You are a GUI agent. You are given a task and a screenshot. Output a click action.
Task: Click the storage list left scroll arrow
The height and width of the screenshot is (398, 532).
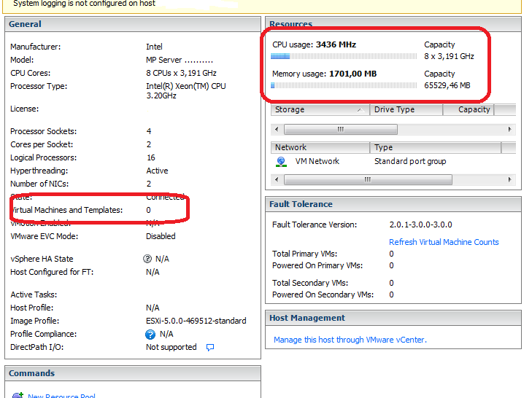coord(277,129)
